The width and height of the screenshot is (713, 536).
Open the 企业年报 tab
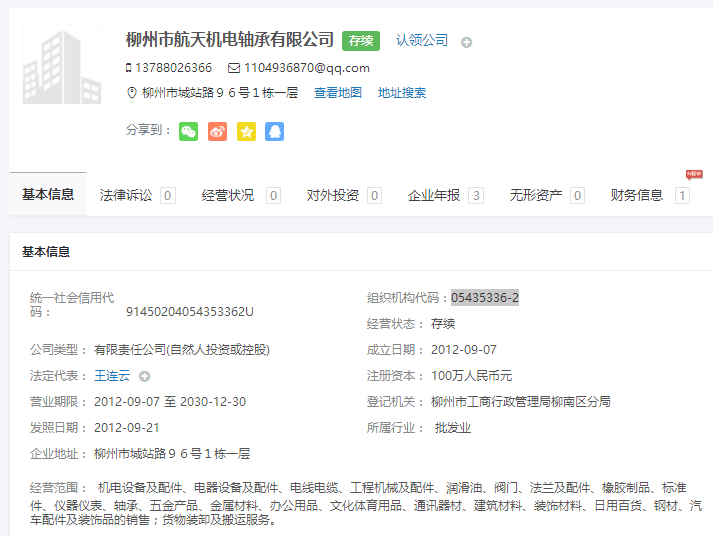point(434,196)
